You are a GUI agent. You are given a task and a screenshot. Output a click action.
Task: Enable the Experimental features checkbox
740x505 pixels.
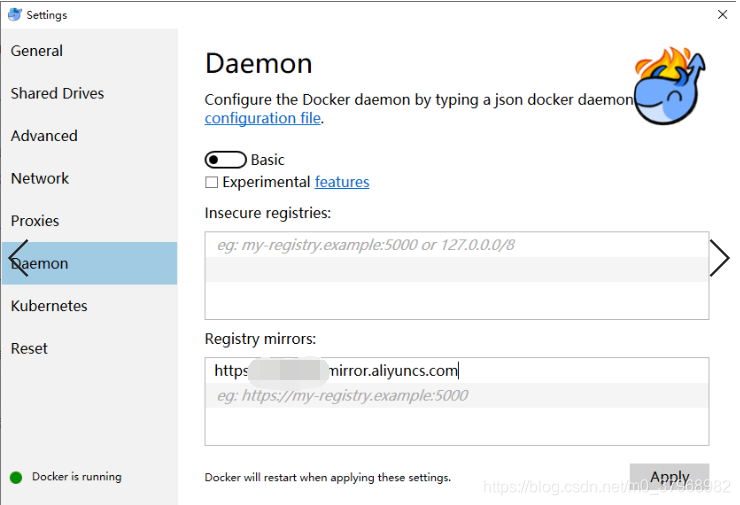pyautogui.click(x=211, y=182)
